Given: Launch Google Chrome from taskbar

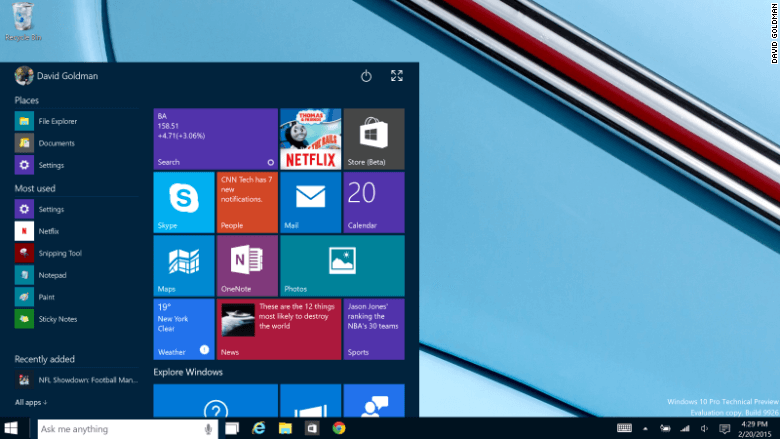Looking at the screenshot, I should [339, 428].
